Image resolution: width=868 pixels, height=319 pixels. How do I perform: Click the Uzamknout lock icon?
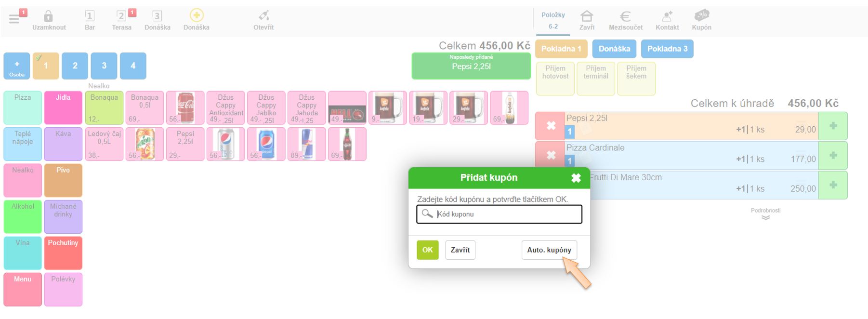pyautogui.click(x=48, y=16)
